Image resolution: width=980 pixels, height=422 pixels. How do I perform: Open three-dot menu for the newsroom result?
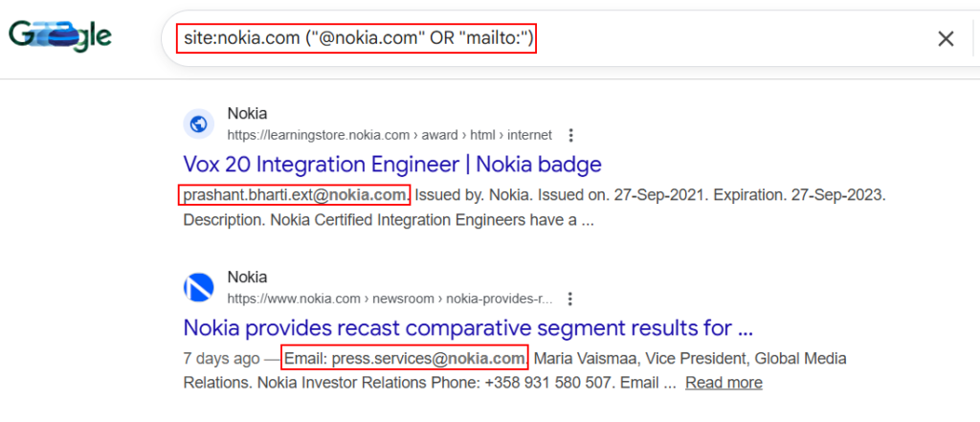571,298
